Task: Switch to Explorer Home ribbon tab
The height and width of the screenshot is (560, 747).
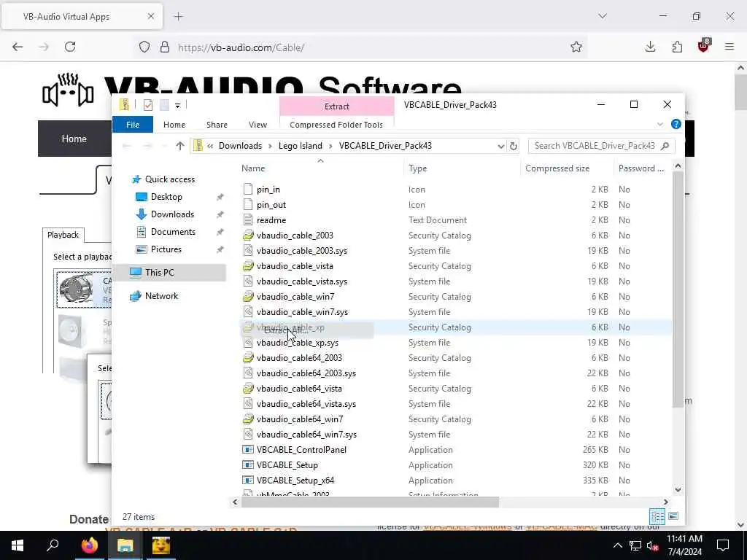Action: pos(174,125)
